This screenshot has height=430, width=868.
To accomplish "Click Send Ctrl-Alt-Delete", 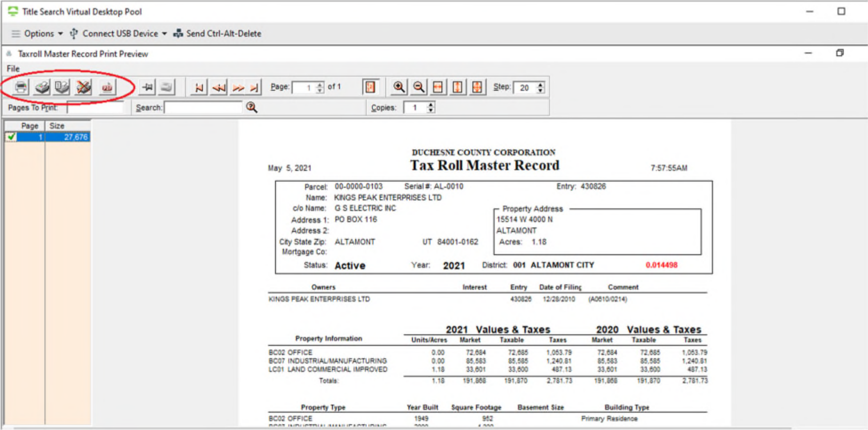I will click(x=217, y=33).
